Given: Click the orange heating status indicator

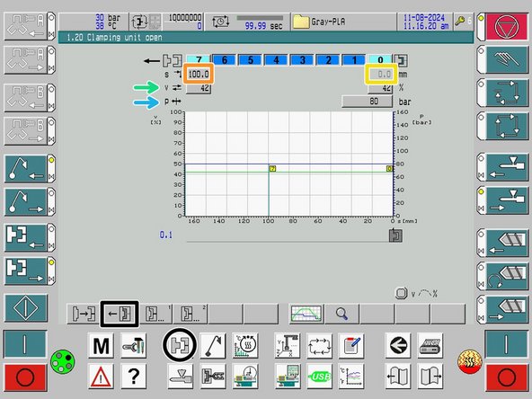Looking at the screenshot, I should click(470, 362).
